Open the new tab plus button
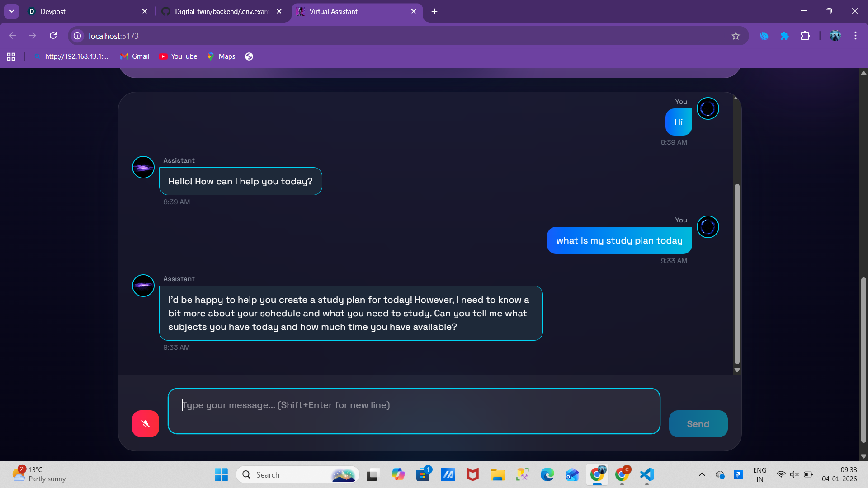Image resolution: width=868 pixels, height=488 pixels. 434,11
